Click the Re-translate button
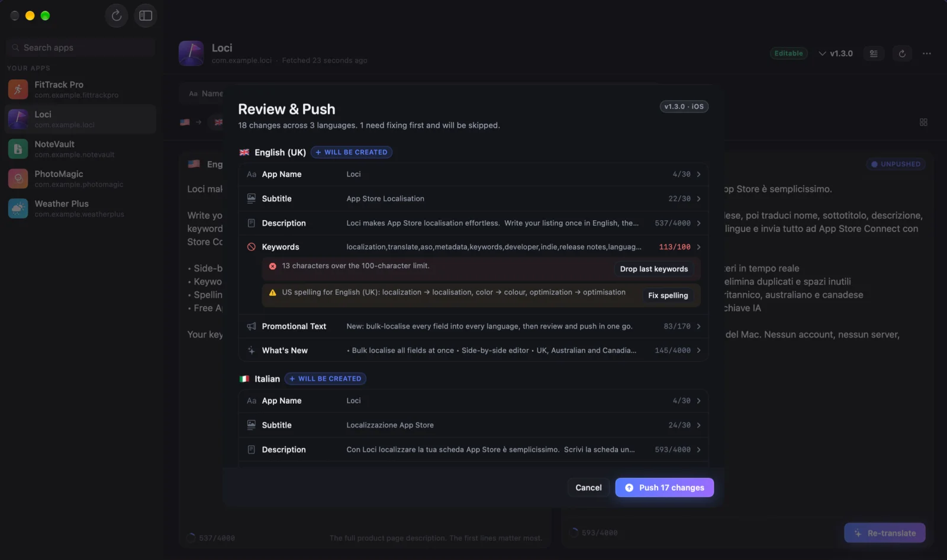This screenshot has width=947, height=560. (885, 533)
